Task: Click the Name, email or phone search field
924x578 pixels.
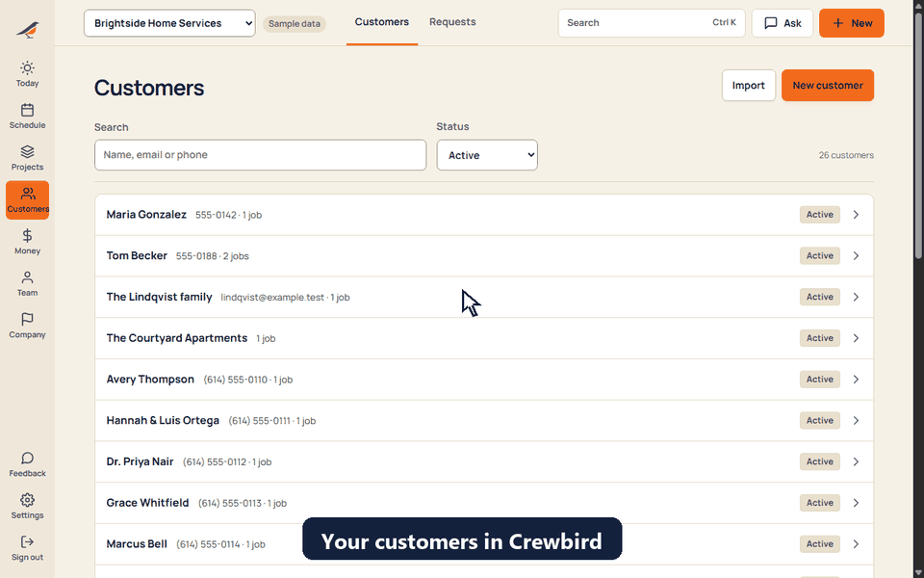Action: 261,155
